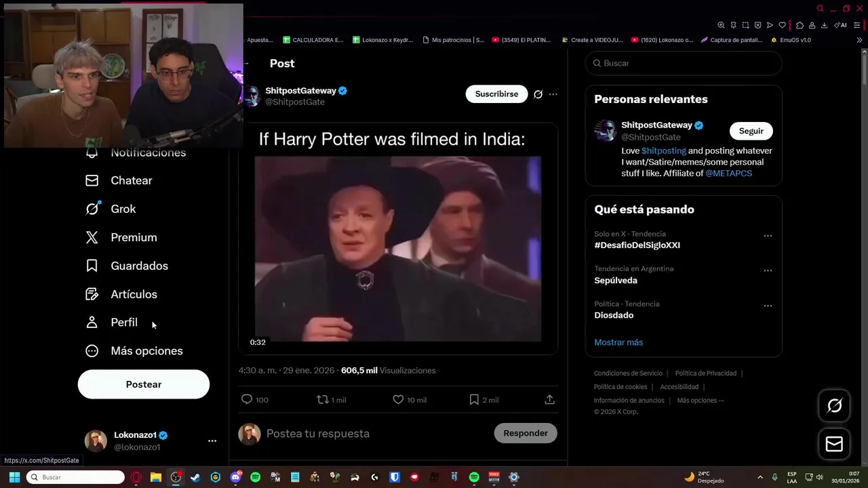Viewport: 868px width, 488px height.
Task: Click the Postear button
Action: pos(144,384)
